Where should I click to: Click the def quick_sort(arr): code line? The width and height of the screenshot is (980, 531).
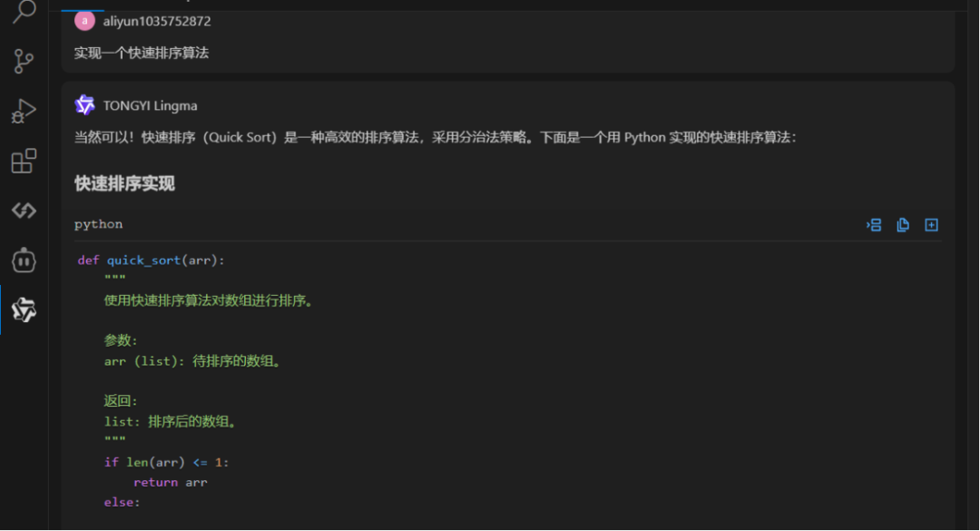[x=151, y=261]
